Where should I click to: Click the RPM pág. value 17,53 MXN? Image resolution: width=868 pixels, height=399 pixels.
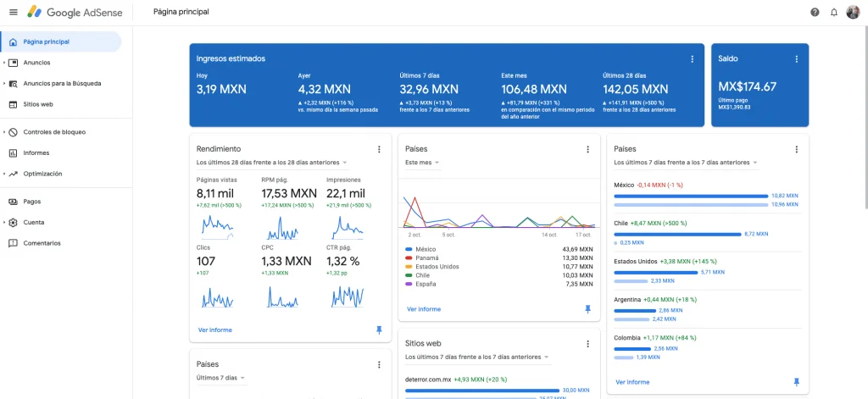point(289,194)
